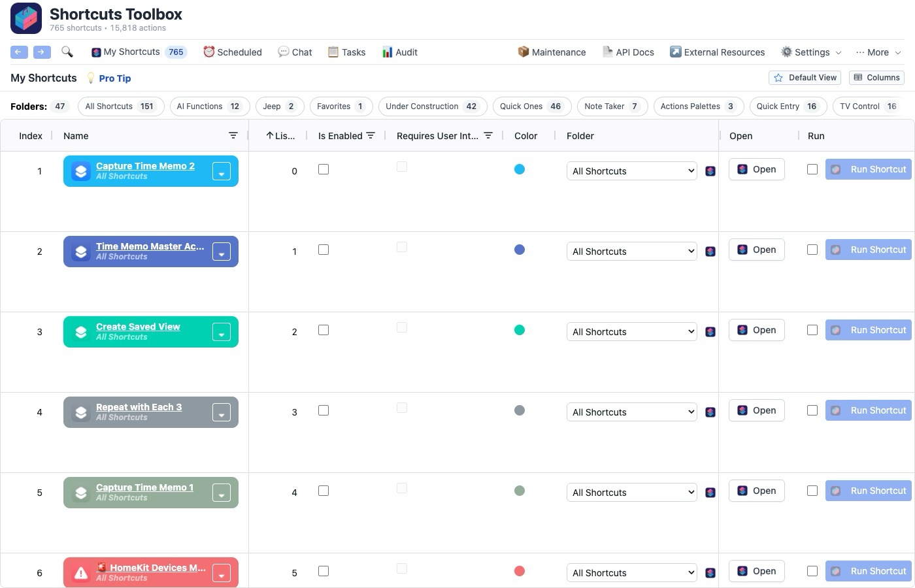Expand the Settings menu
915x588 pixels.
pos(811,52)
